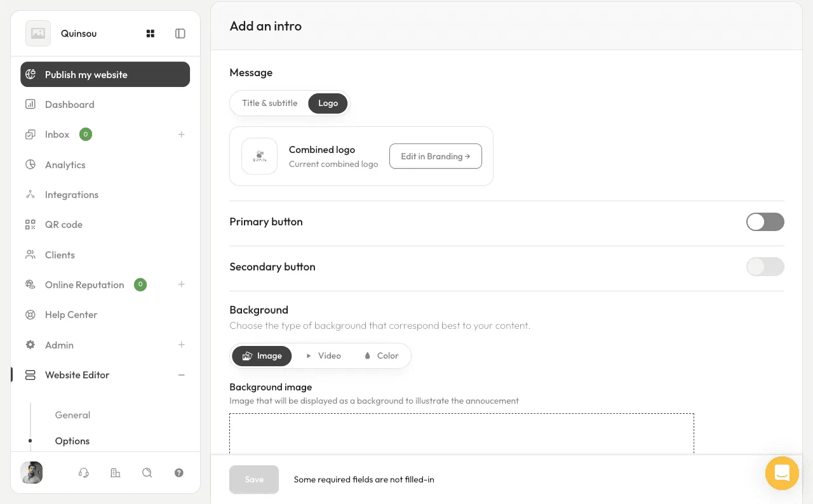Click the Inbox green count badge
This screenshot has width=813, height=504.
pos(86,135)
